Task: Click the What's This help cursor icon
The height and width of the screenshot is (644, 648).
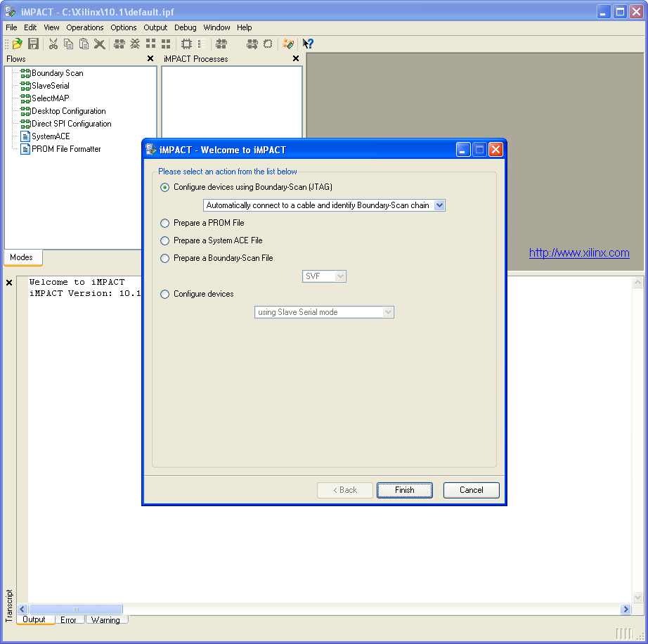Action: (309, 44)
